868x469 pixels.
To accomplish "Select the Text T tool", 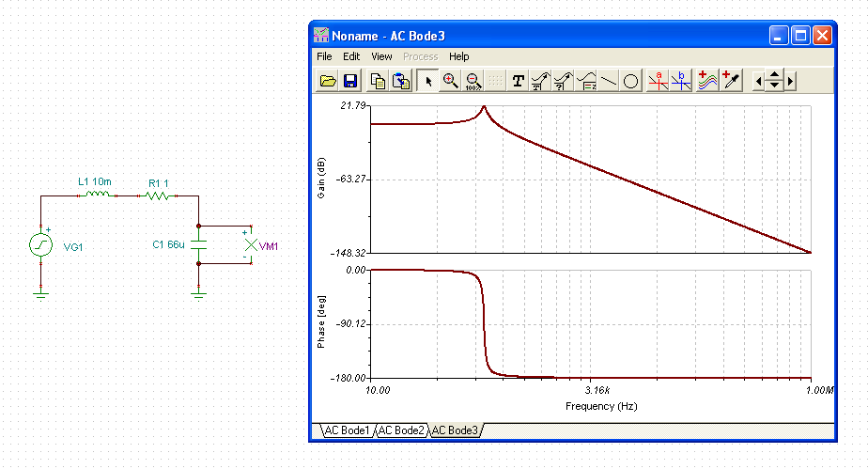I will coord(519,82).
